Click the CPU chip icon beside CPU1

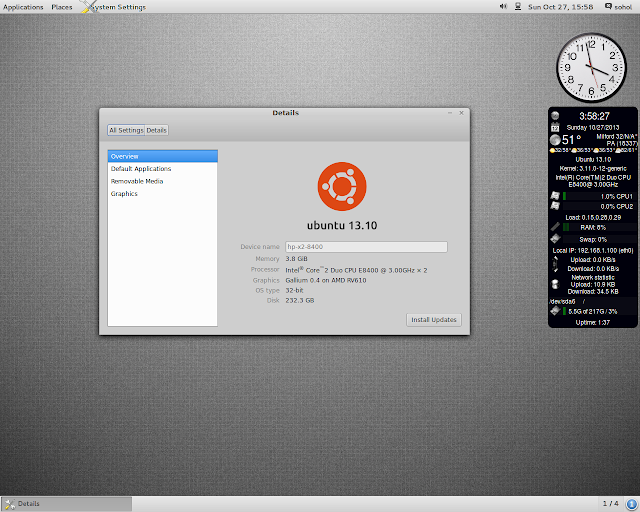click(555, 196)
